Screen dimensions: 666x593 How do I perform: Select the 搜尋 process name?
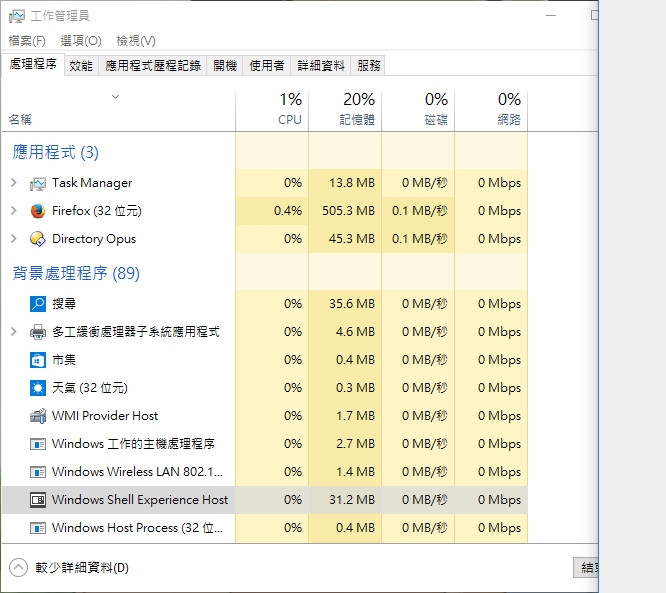click(x=64, y=304)
